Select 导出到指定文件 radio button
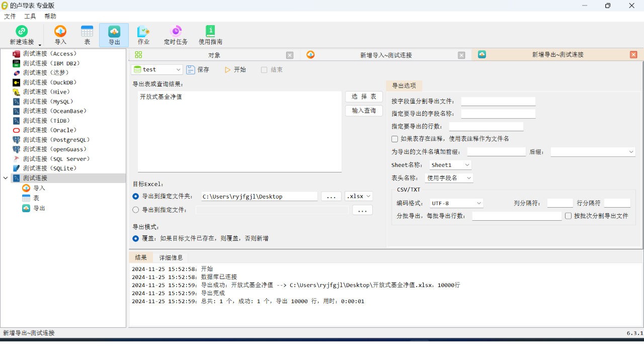 click(x=136, y=210)
